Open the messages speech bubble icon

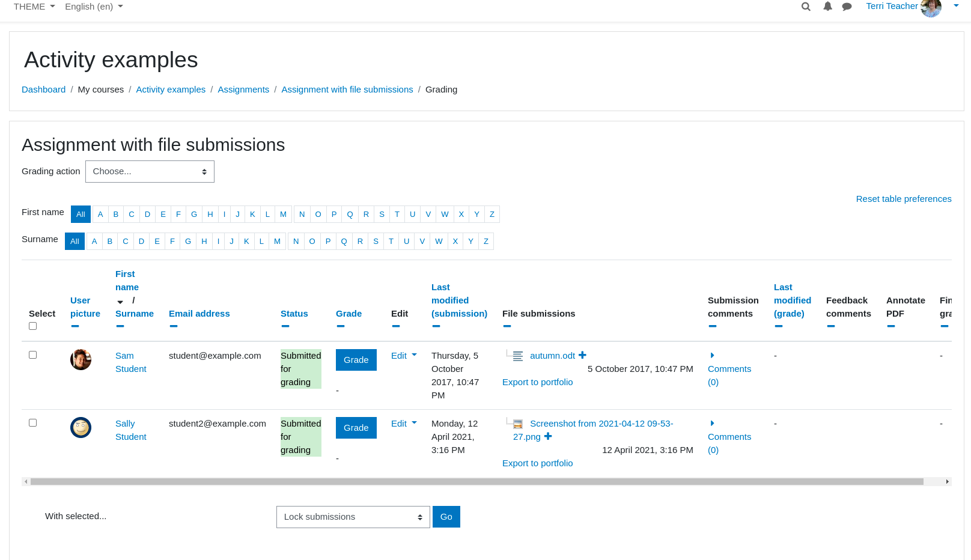(847, 7)
